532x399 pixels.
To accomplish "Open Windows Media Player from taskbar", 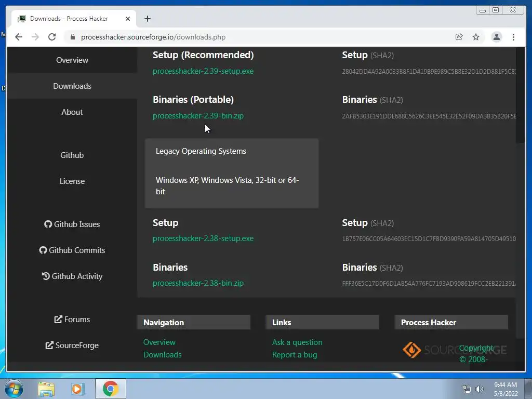I will (x=77, y=389).
